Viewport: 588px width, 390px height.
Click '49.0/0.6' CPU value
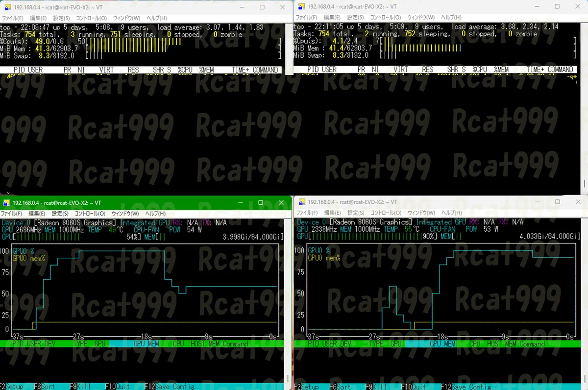(x=50, y=41)
